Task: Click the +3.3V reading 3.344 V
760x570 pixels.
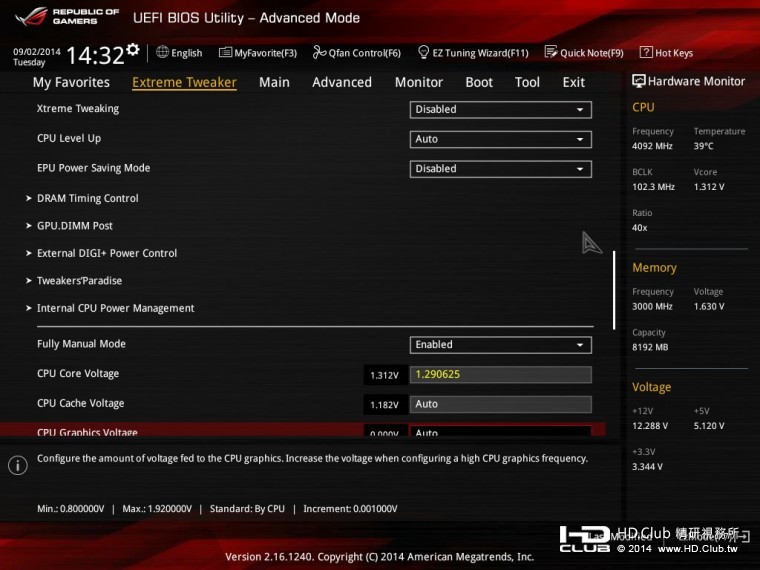Action: pyautogui.click(x=647, y=466)
